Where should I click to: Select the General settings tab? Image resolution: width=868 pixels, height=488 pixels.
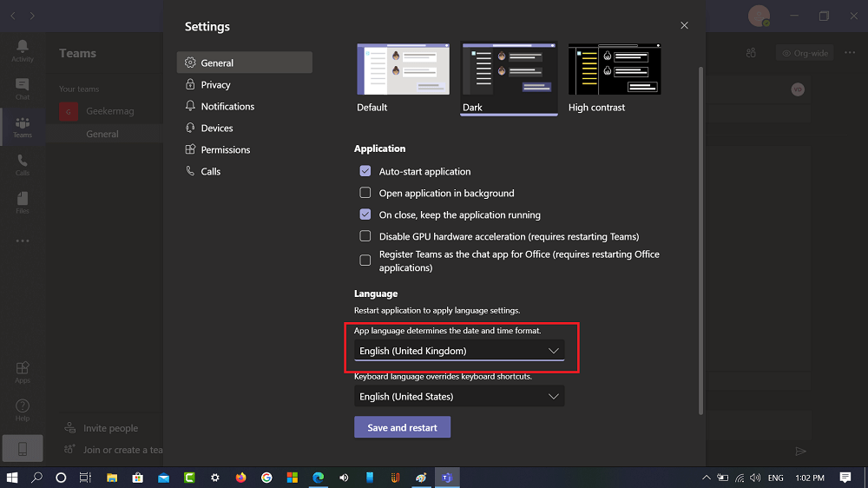tap(244, 63)
